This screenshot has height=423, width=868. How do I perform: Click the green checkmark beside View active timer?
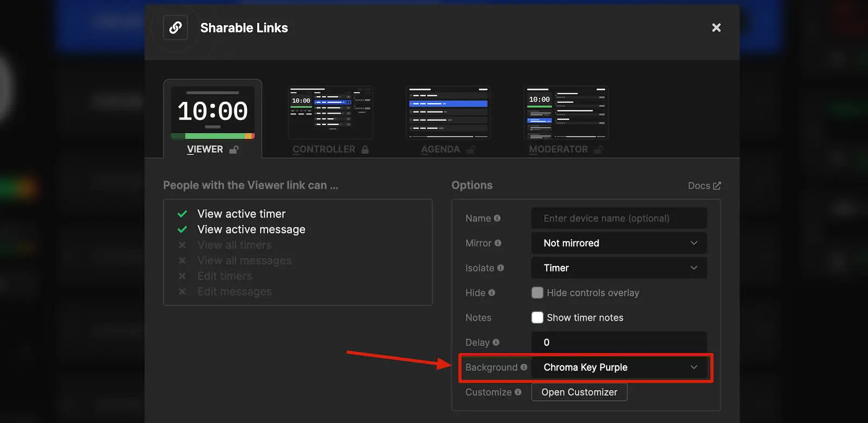click(182, 214)
